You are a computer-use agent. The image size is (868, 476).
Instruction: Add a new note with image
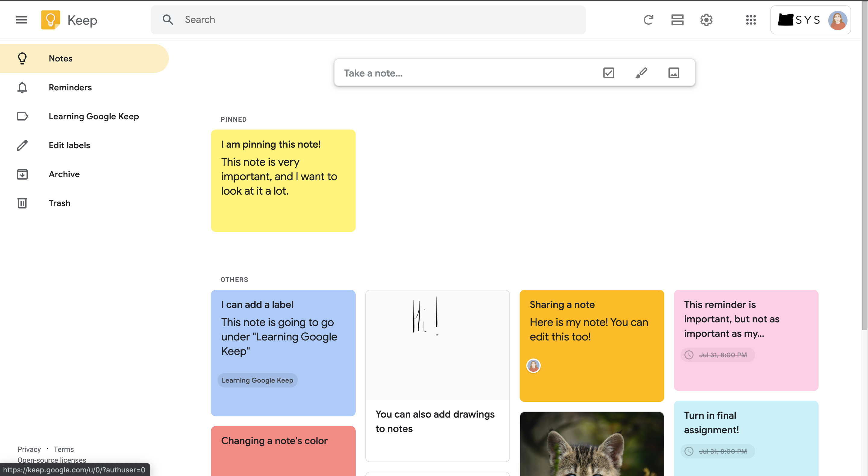(x=674, y=73)
